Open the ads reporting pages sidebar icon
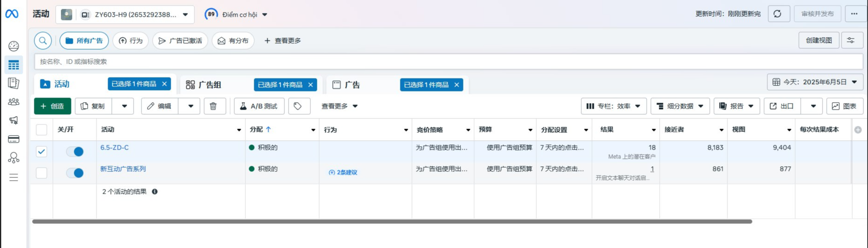This screenshot has width=868, height=248. pyautogui.click(x=14, y=83)
